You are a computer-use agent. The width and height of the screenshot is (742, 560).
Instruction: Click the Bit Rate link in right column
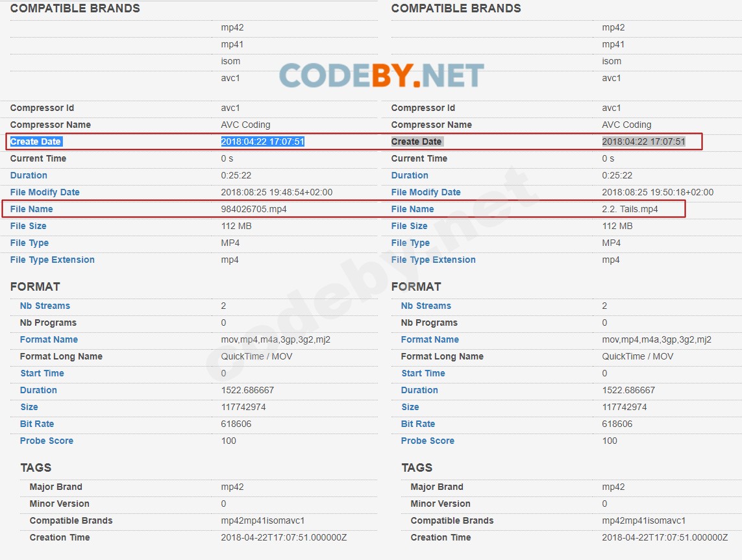[x=418, y=424]
